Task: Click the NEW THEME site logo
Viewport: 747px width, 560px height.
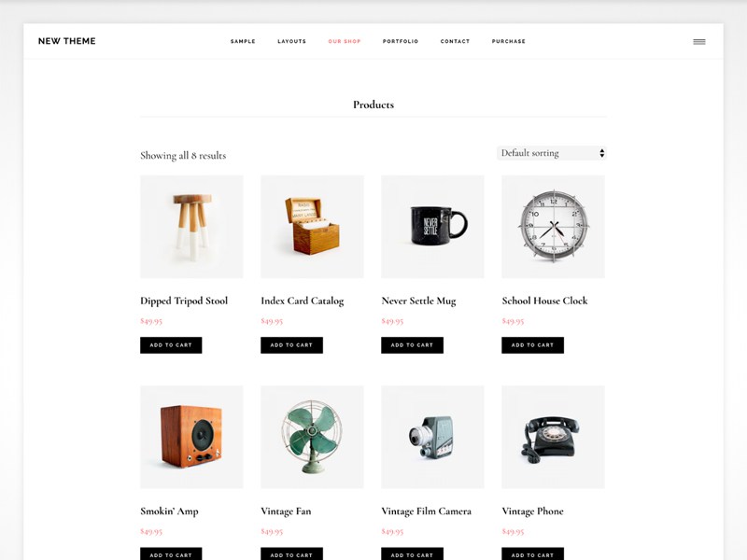Action: (66, 41)
